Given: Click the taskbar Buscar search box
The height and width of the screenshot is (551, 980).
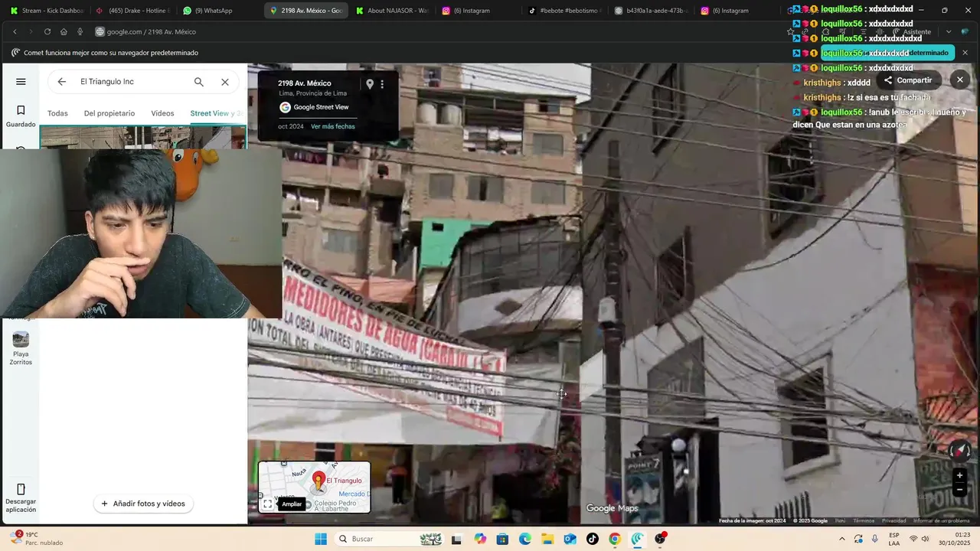Looking at the screenshot, I should 389,539.
